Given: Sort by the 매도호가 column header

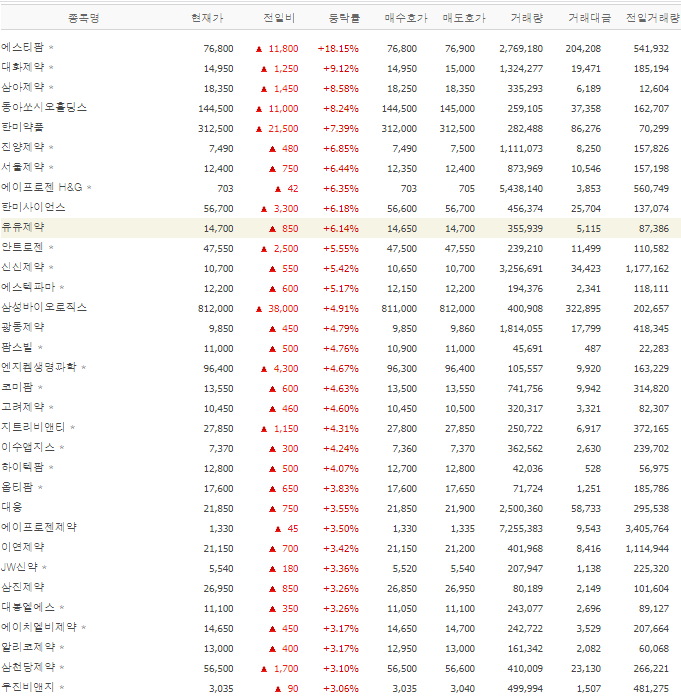Looking at the screenshot, I should pyautogui.click(x=464, y=18).
